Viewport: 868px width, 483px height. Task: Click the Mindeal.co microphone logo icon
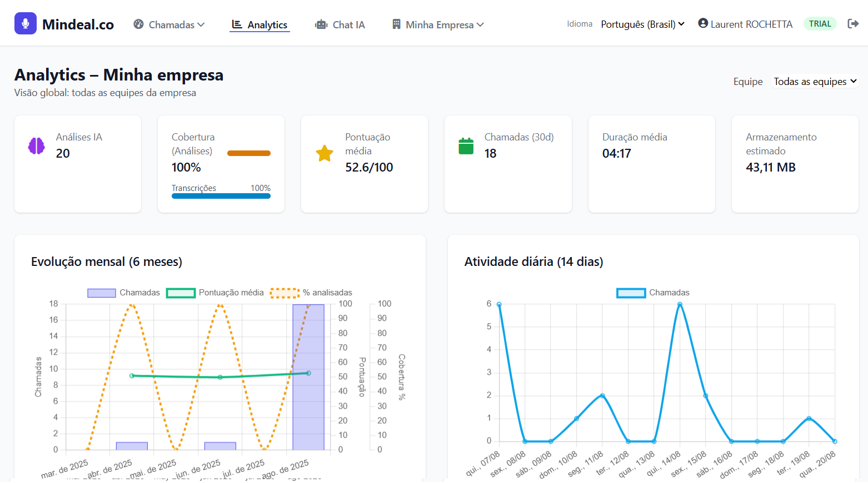pyautogui.click(x=25, y=23)
